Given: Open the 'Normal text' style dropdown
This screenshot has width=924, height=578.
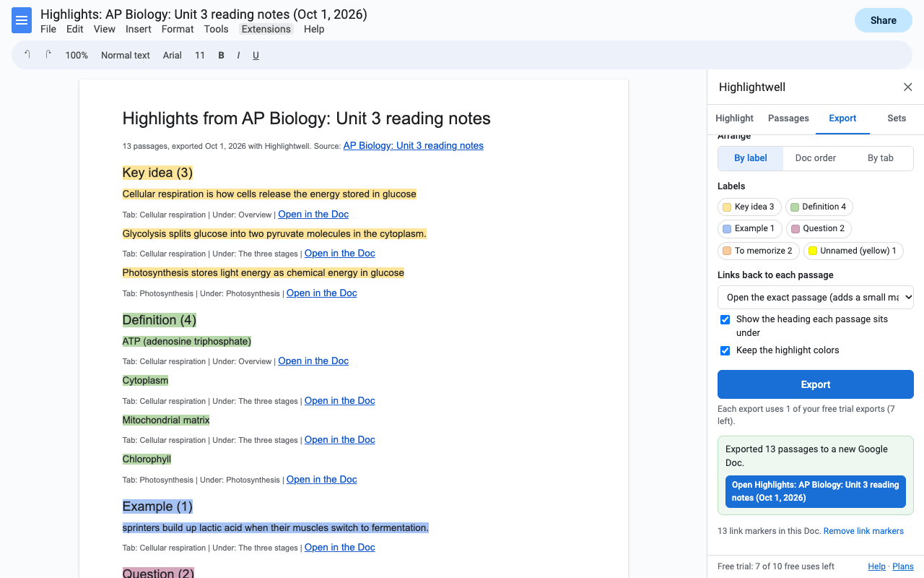Looking at the screenshot, I should click(x=126, y=55).
